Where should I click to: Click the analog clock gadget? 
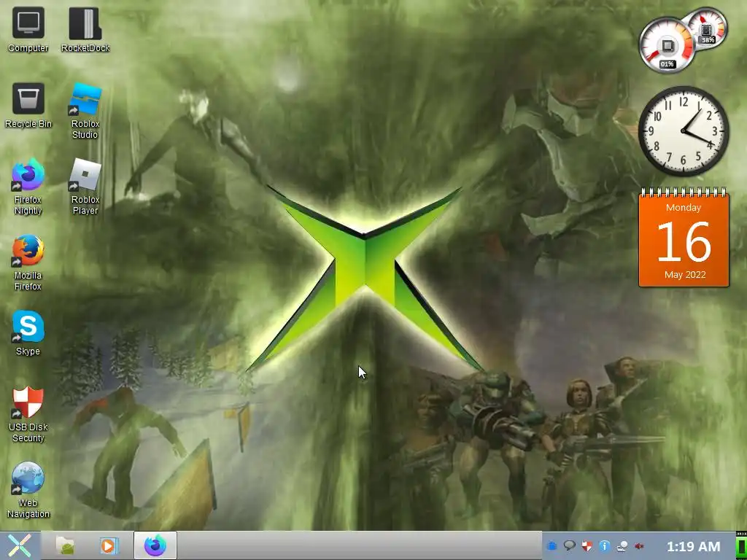tap(684, 131)
